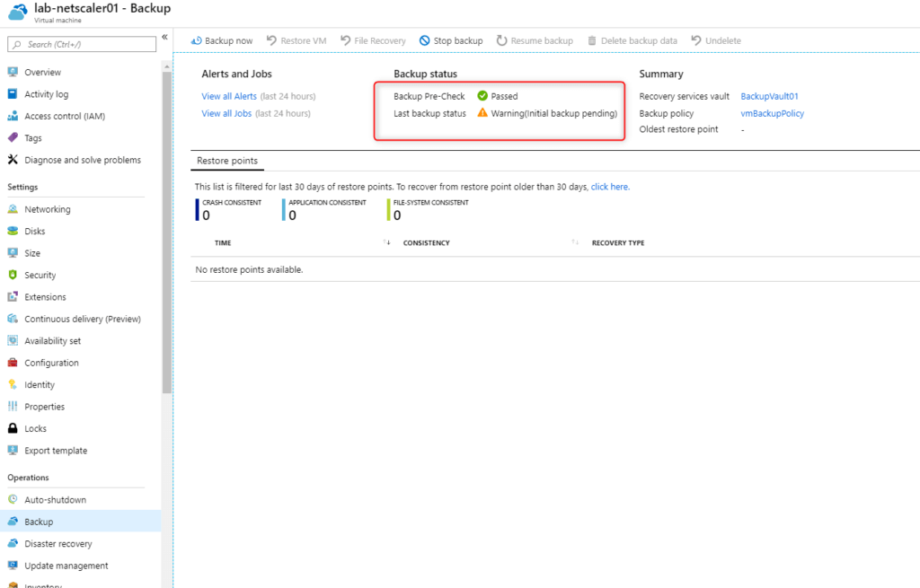Viewport: 920px width, 588px height.
Task: Click the Access control (IAM) icon
Action: (13, 116)
